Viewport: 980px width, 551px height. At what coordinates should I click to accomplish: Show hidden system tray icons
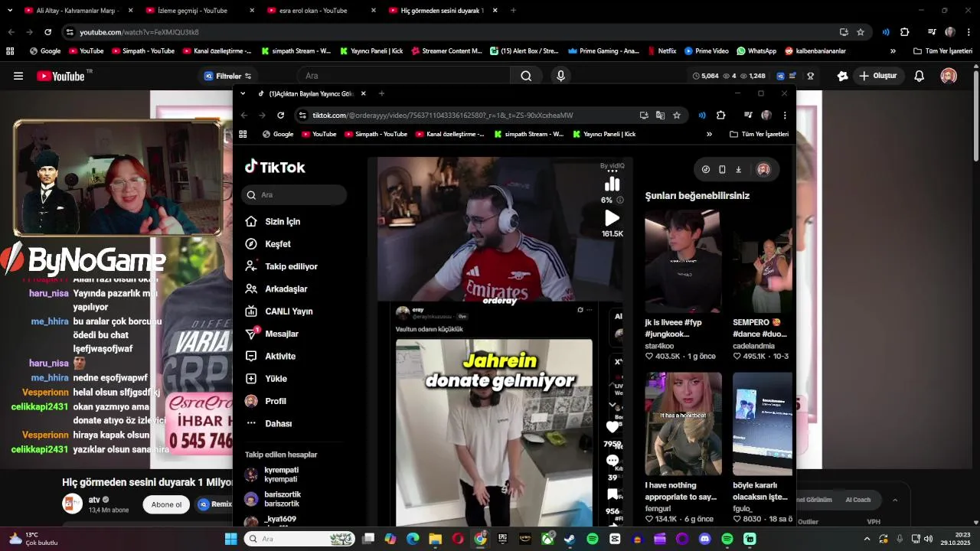[865, 539]
